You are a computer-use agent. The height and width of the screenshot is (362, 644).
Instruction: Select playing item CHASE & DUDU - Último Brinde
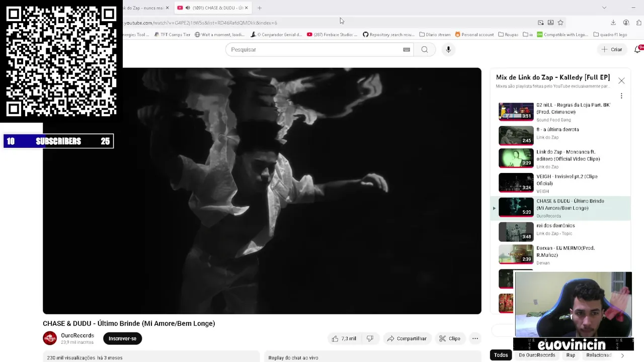[560, 208]
